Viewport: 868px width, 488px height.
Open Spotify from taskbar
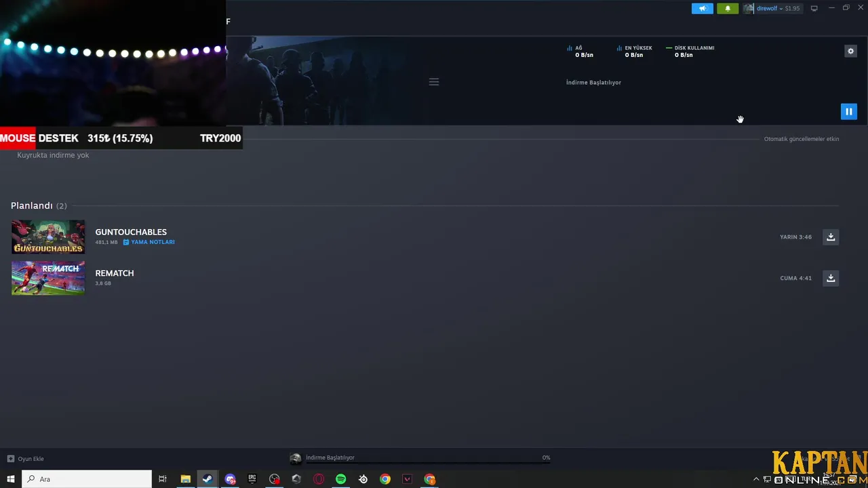(341, 479)
